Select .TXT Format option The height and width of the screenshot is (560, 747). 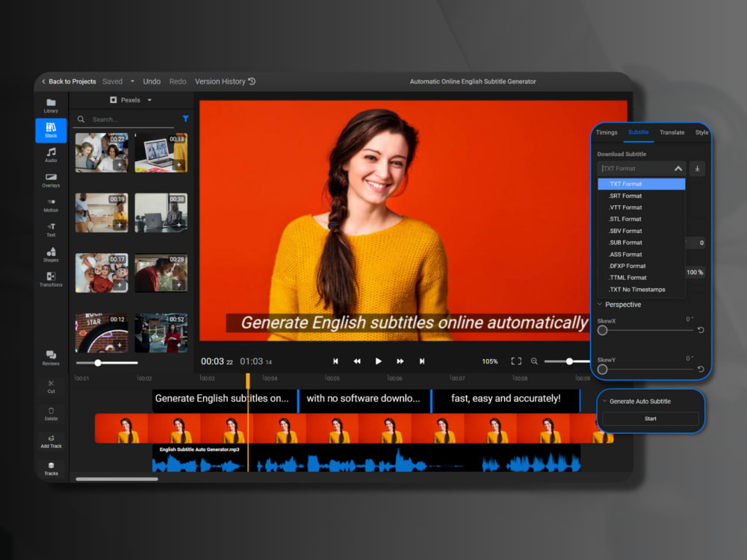coord(641,184)
